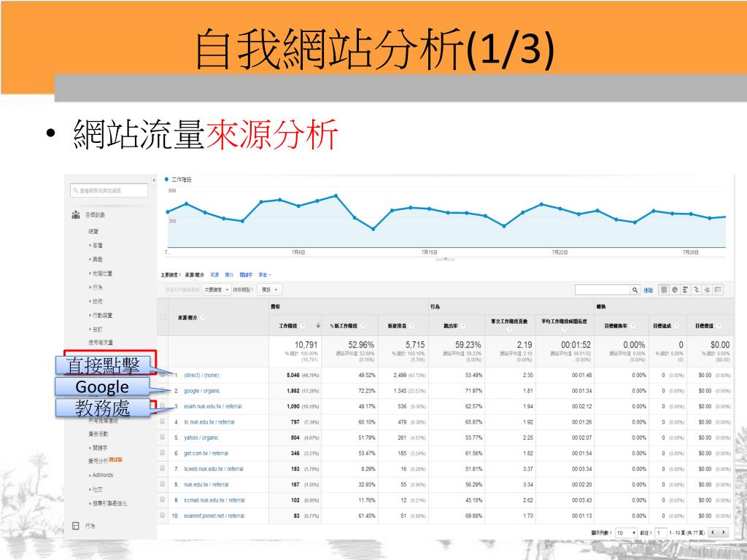Switch to the data table view icon

664,289
